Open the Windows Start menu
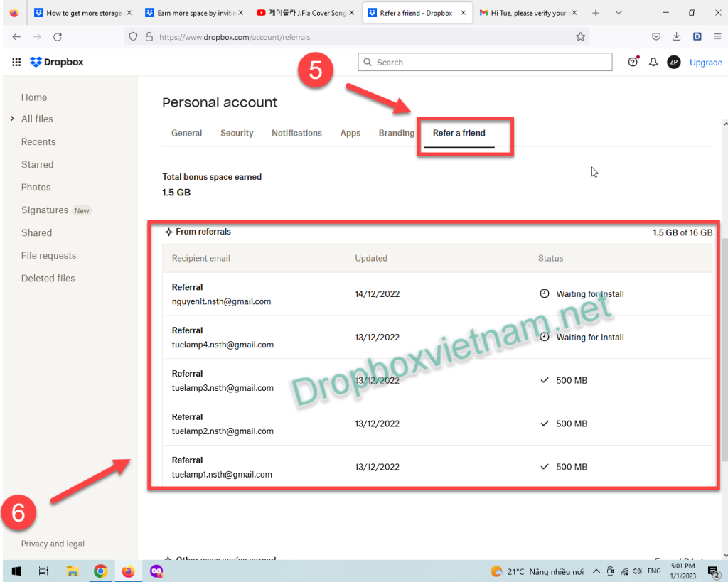This screenshot has height=582, width=728. 16,571
